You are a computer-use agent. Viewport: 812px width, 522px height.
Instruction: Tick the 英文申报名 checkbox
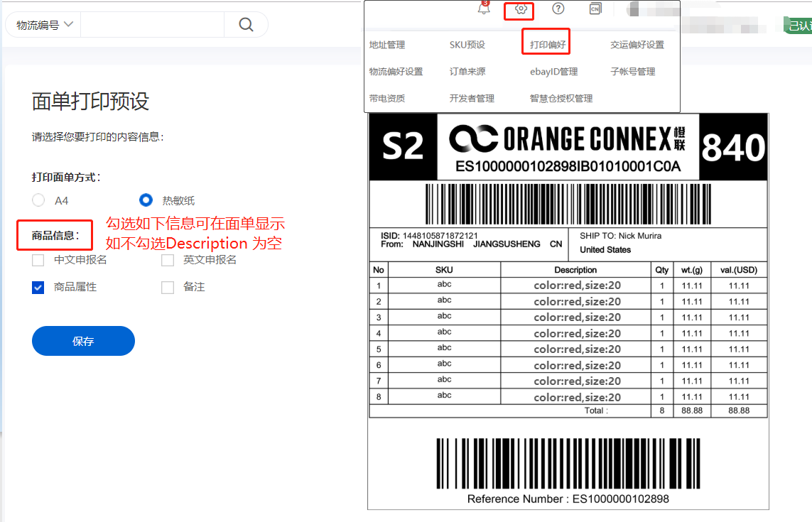click(x=167, y=260)
